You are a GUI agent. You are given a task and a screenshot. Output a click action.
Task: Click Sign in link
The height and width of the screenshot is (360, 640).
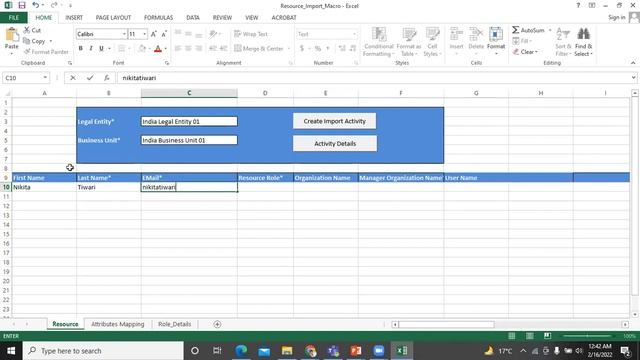point(616,17)
